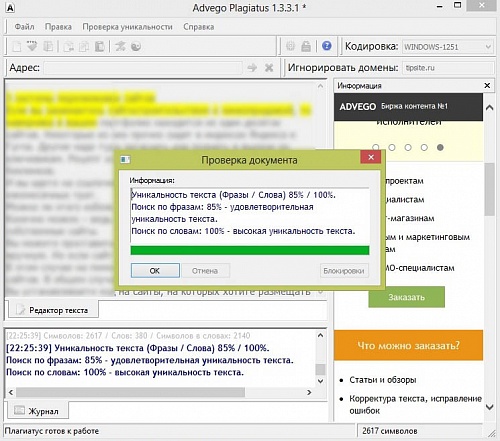Viewport: 500px width, 441px height.
Task: Click the padlock toolbar icon
Action: (306, 46)
